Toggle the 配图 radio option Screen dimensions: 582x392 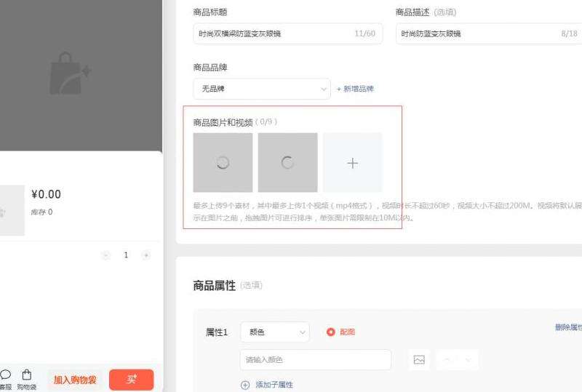coord(331,332)
